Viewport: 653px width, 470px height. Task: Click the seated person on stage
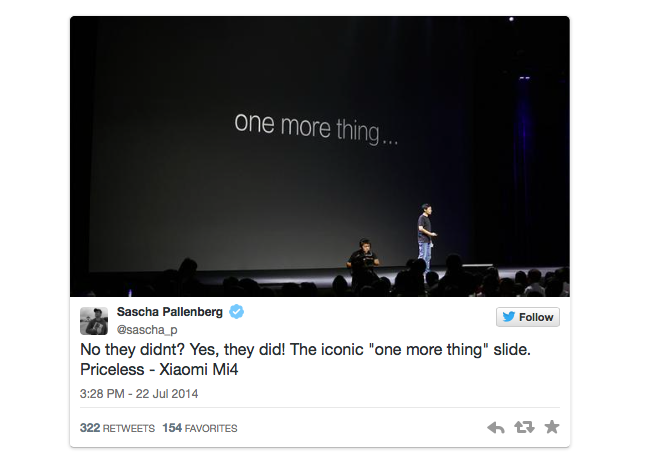pyautogui.click(x=362, y=255)
